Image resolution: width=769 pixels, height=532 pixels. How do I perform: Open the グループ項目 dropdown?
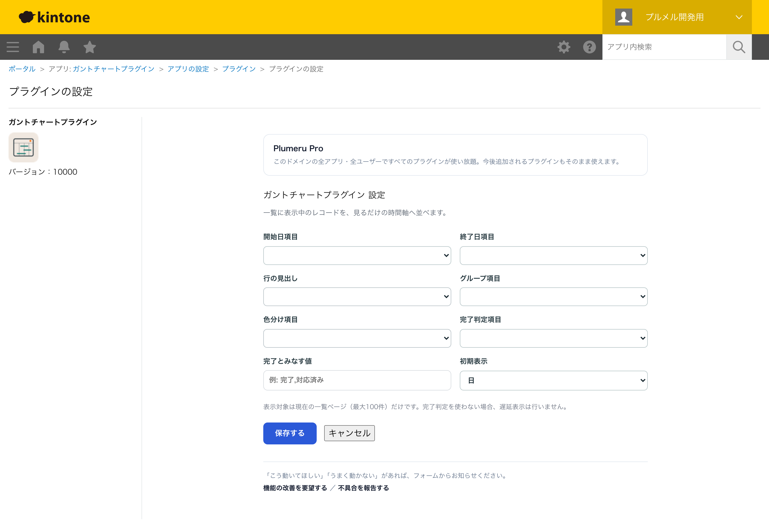554,297
